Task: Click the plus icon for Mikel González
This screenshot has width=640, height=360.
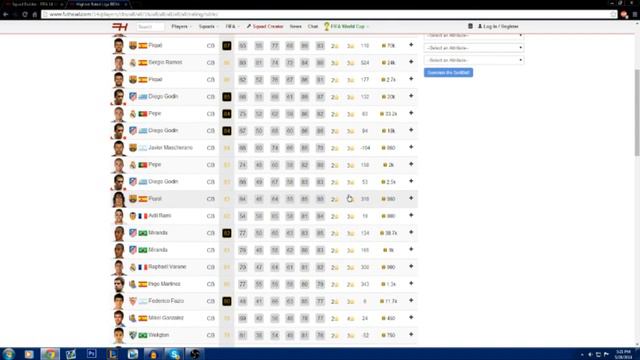Action: tap(411, 318)
